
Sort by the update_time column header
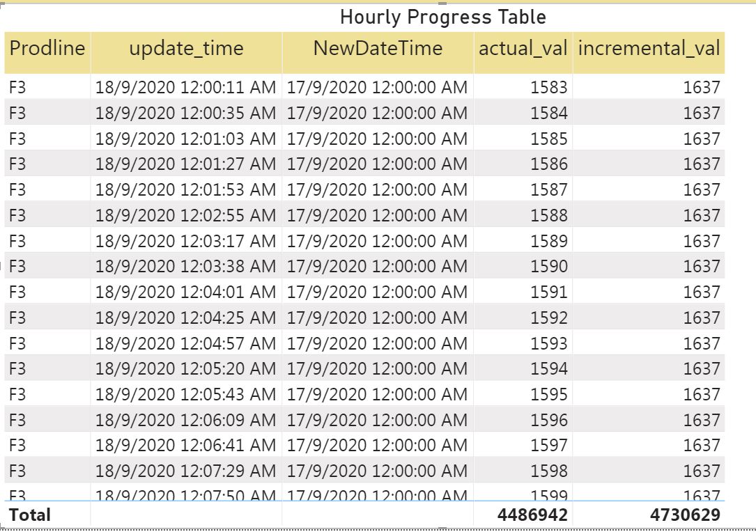pyautogui.click(x=186, y=48)
